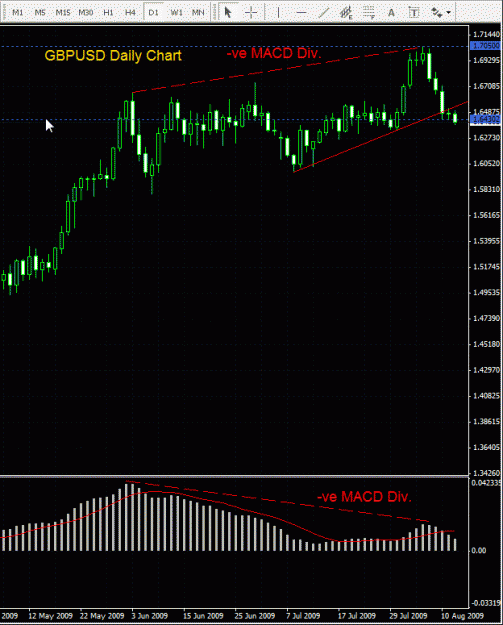Switch chart to MN monthly timeframe
The image size is (503, 625).
[198, 13]
